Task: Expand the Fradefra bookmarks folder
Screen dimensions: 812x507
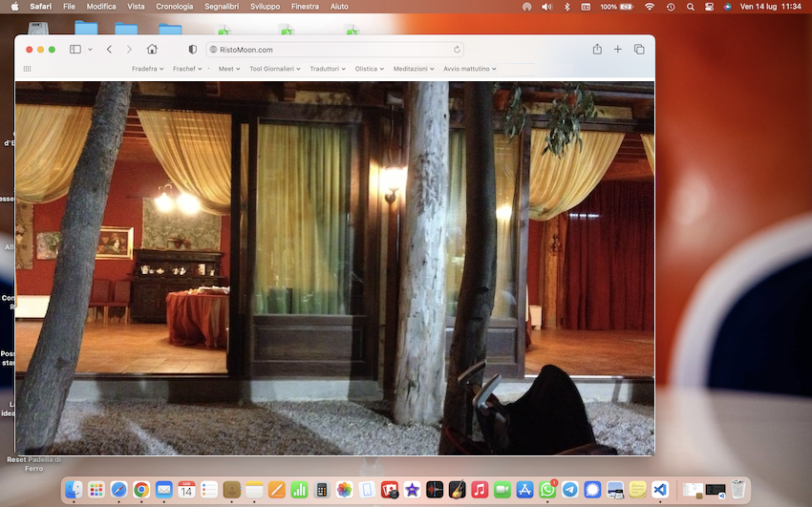Action: pos(147,69)
